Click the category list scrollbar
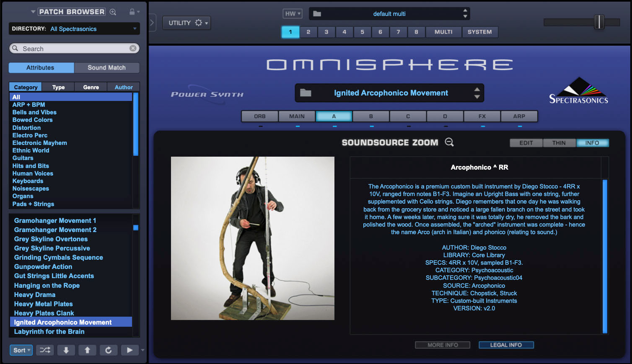Screen dimensions: 632x364 135,124
